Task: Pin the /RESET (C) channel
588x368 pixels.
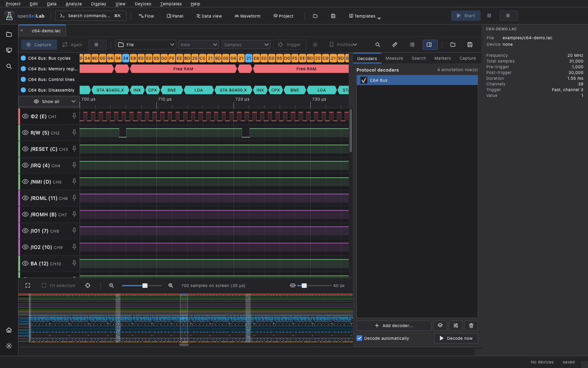Action: click(74, 149)
